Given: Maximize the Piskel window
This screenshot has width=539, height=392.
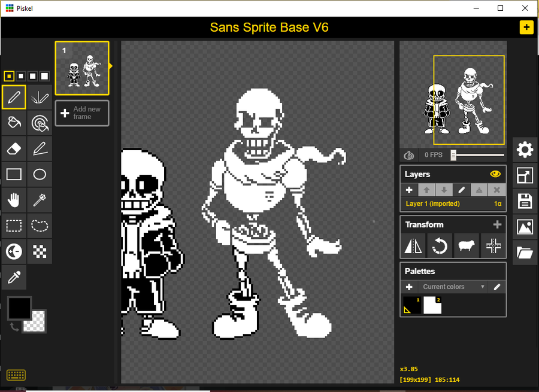Looking at the screenshot, I should point(501,8).
